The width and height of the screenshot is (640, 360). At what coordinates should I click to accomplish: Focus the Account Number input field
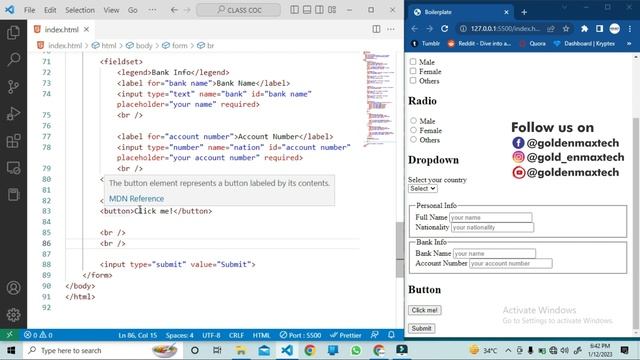point(511,263)
